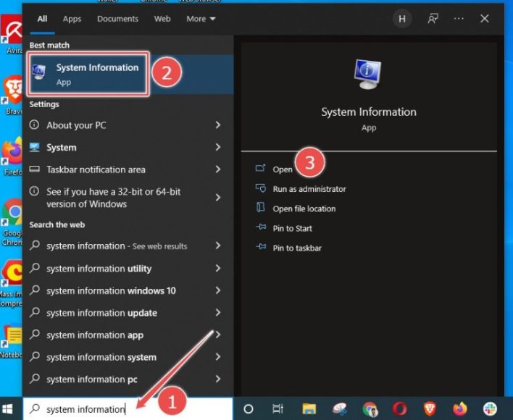Open Google Chrome from the taskbar
513x420 pixels.
[x=370, y=409]
